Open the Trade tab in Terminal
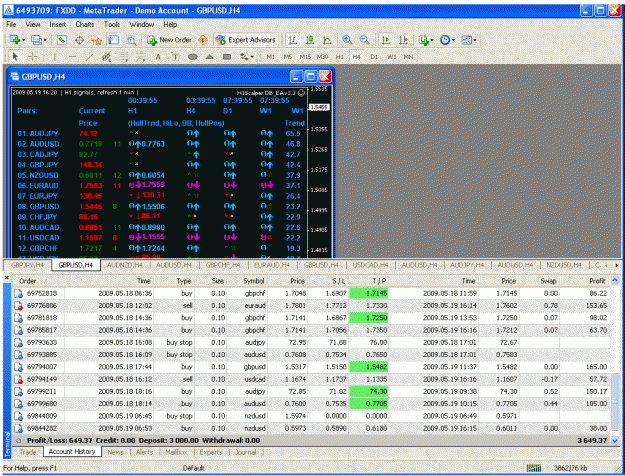The image size is (625, 476). (x=28, y=452)
